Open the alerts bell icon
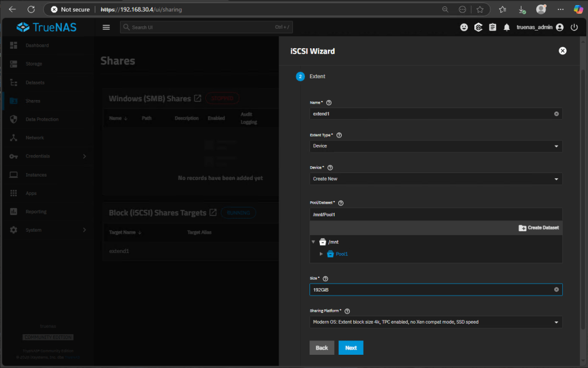This screenshot has width=588, height=368. (x=506, y=27)
